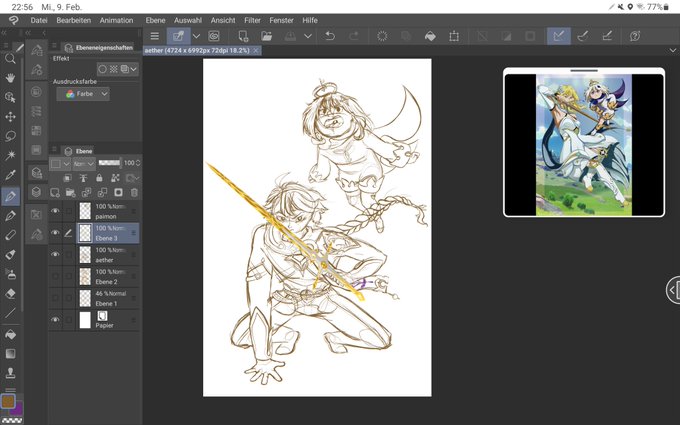The width and height of the screenshot is (680, 425).
Task: Hide the Papier layer
Action: pos(55,319)
